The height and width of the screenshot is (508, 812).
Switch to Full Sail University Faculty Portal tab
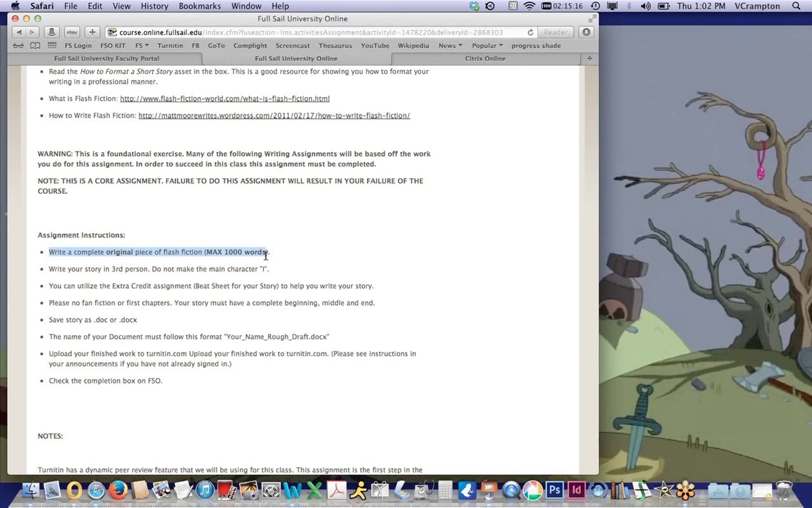107,59
